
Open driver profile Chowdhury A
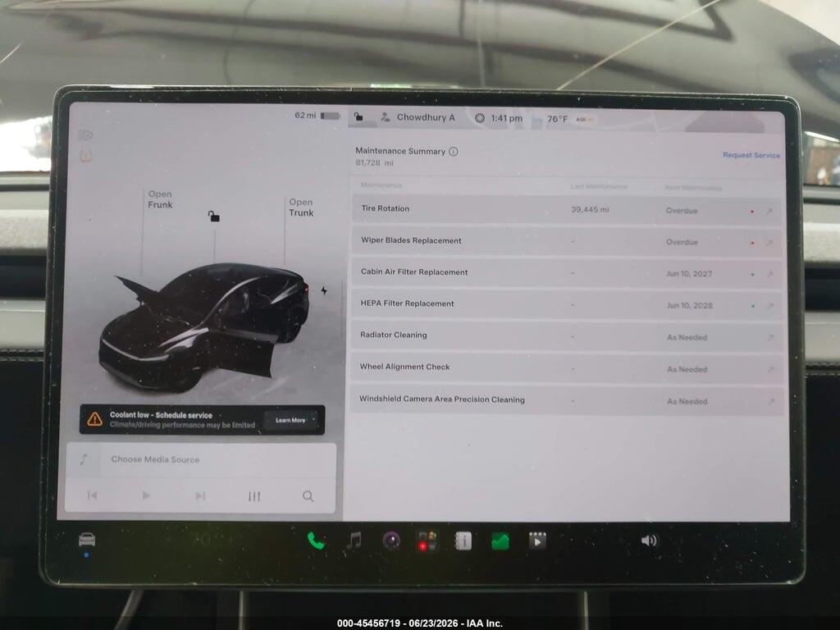(418, 117)
